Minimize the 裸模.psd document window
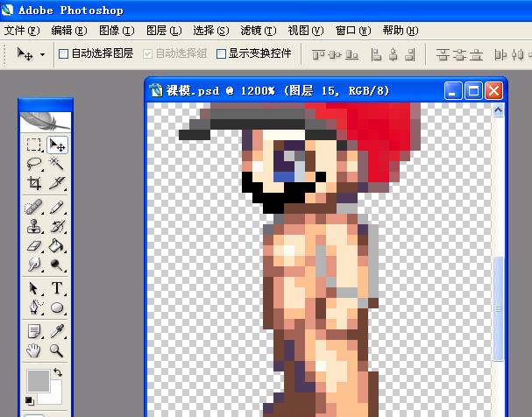 [x=453, y=91]
